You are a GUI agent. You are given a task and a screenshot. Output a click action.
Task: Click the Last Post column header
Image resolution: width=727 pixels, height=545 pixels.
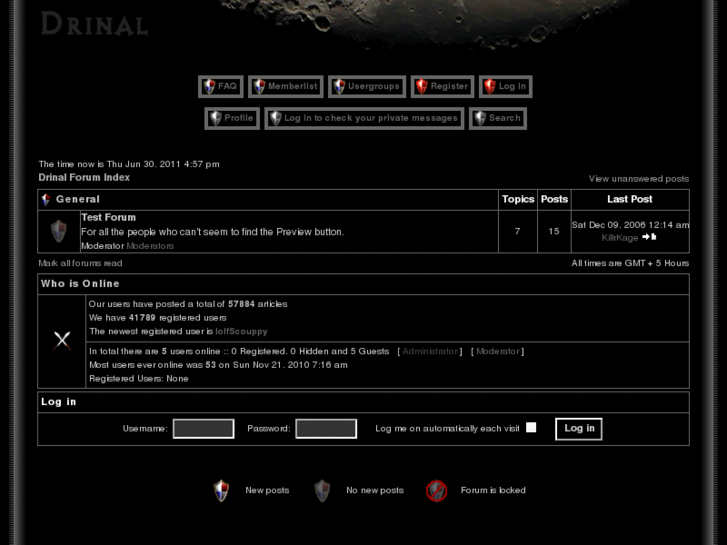630,199
